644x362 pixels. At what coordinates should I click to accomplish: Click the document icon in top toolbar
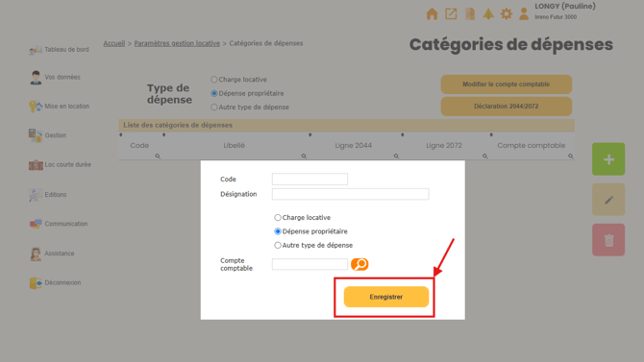(x=470, y=14)
